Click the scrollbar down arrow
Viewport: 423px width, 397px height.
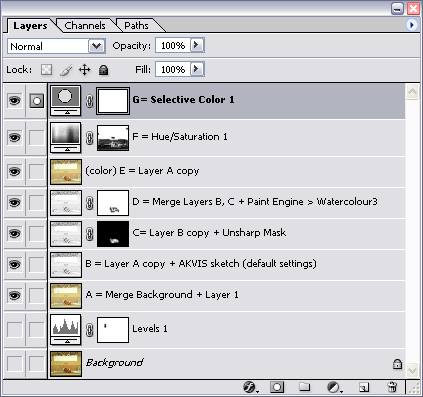click(412, 370)
